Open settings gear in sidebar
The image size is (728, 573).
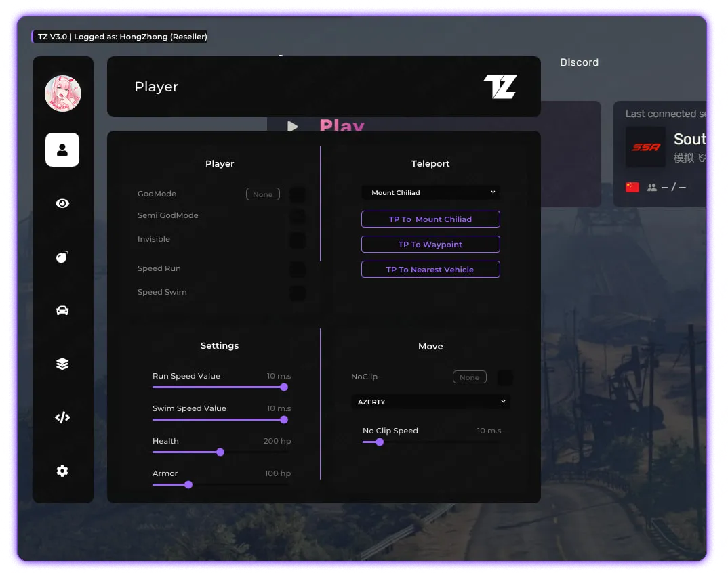(x=62, y=471)
